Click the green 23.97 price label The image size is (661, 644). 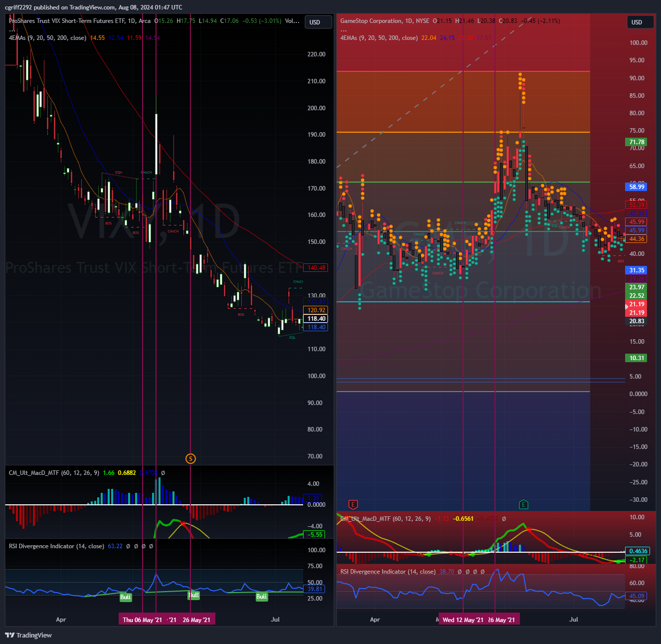click(x=637, y=287)
